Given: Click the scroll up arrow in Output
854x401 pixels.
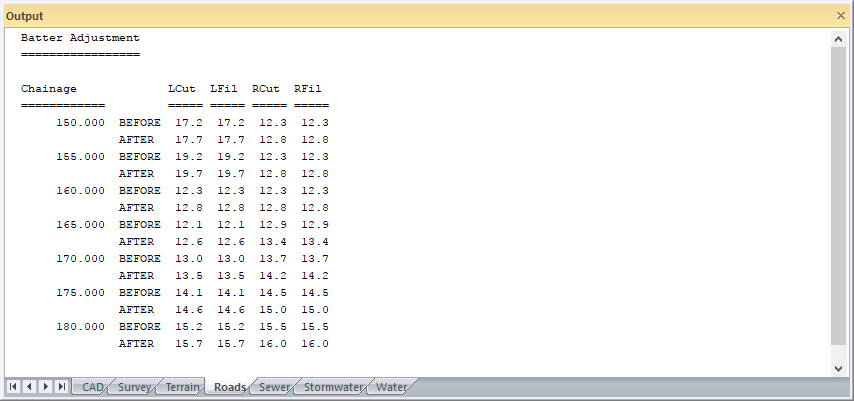Looking at the screenshot, I should pyautogui.click(x=838, y=38).
